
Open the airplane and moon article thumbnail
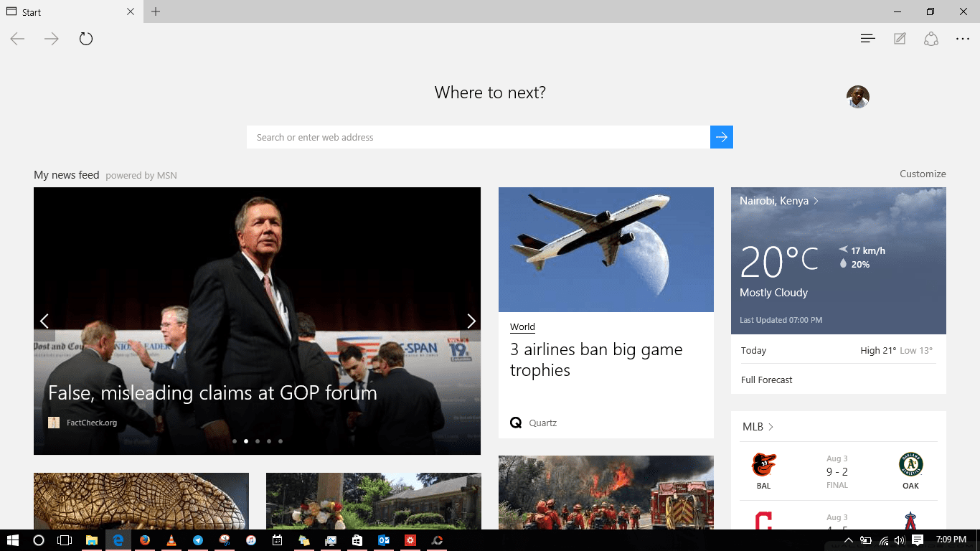(606, 250)
